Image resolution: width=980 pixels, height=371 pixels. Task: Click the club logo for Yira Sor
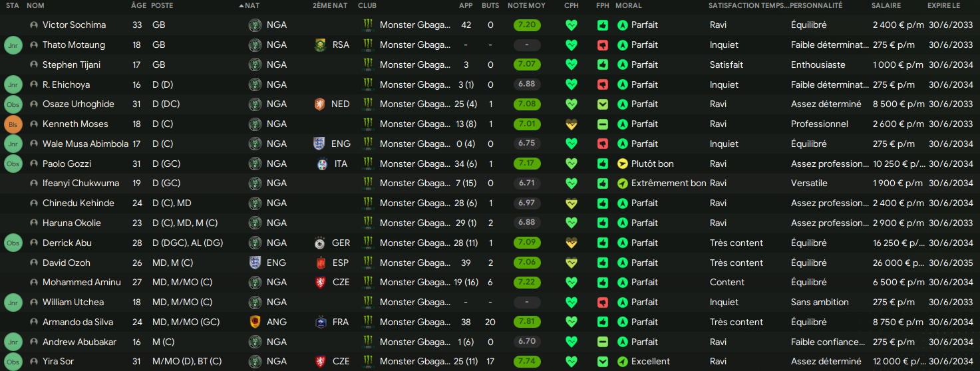point(368,362)
